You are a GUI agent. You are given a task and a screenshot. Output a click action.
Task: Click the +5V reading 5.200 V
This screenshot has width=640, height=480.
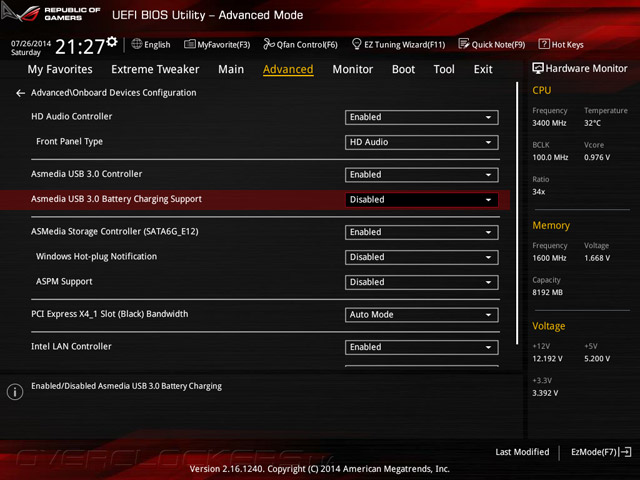[x=597, y=358]
